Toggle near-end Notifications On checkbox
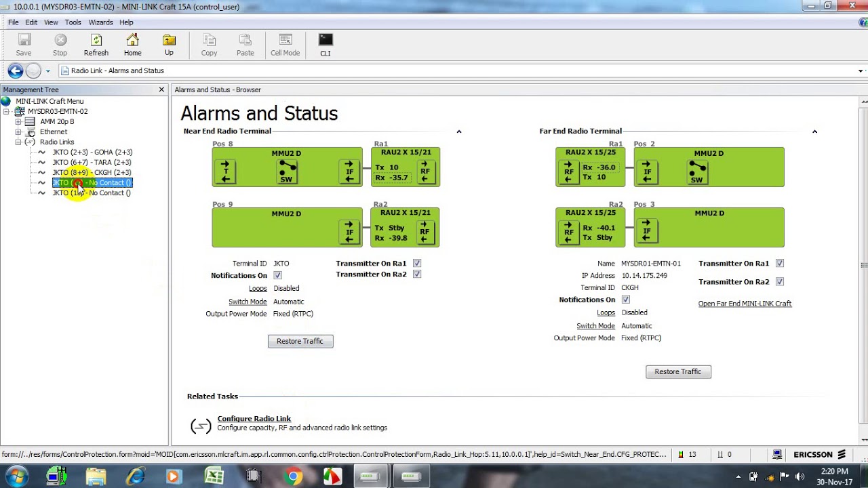Viewport: 868px width, 488px height. click(277, 275)
